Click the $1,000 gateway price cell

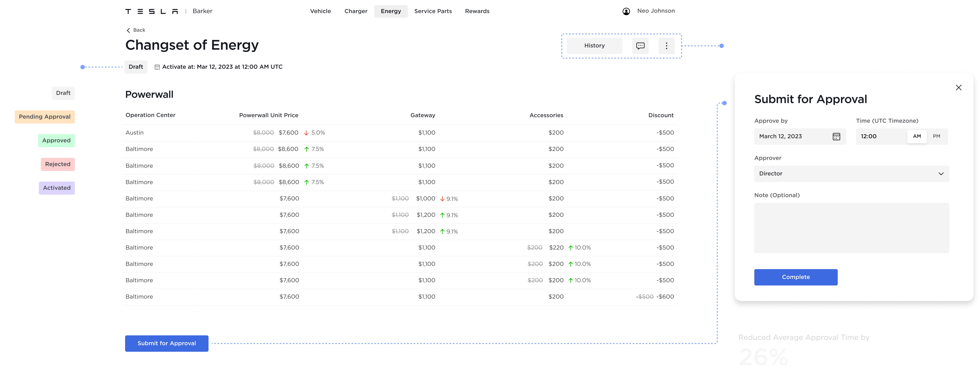(426, 199)
